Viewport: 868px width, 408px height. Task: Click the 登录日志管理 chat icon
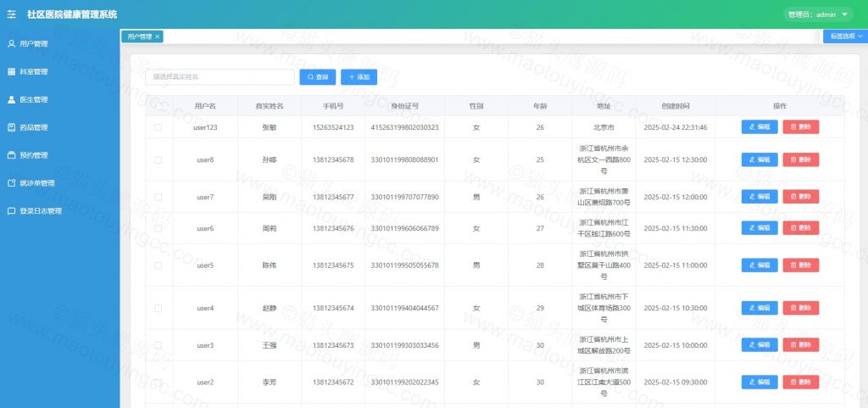click(11, 211)
